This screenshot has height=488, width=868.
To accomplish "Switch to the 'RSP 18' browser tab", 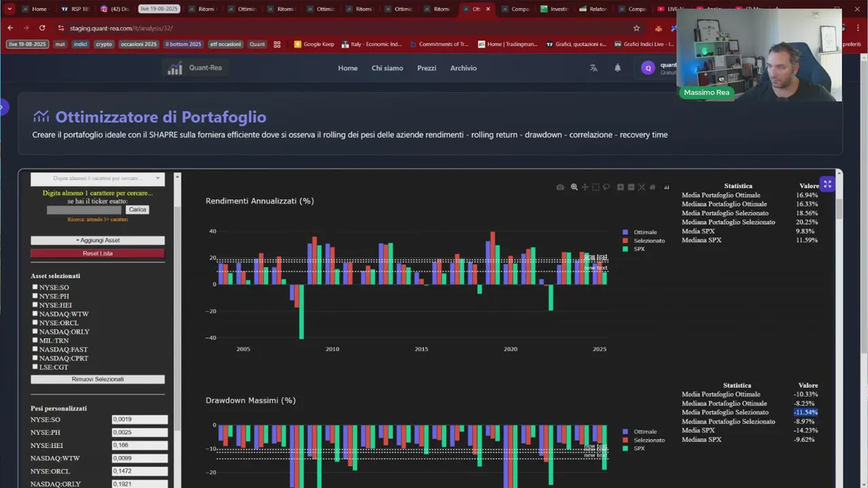I will [75, 9].
